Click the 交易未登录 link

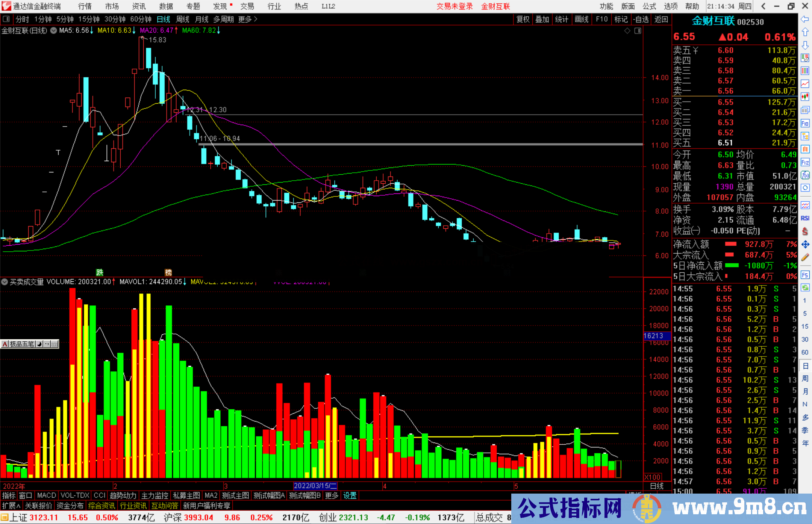point(454,6)
